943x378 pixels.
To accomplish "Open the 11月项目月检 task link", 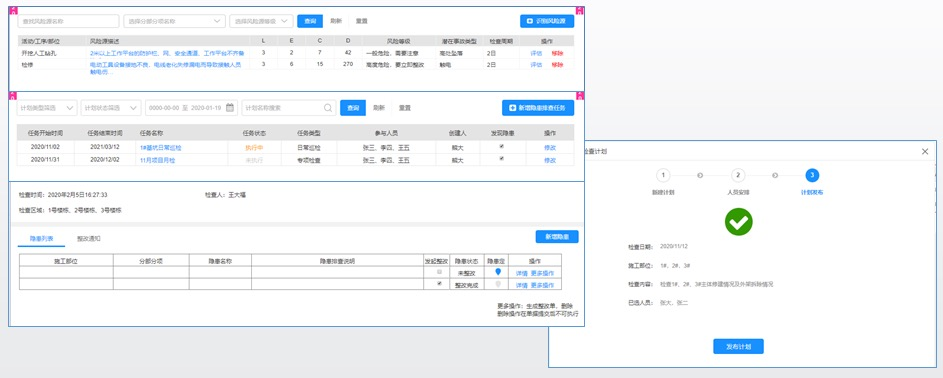I will click(x=158, y=160).
